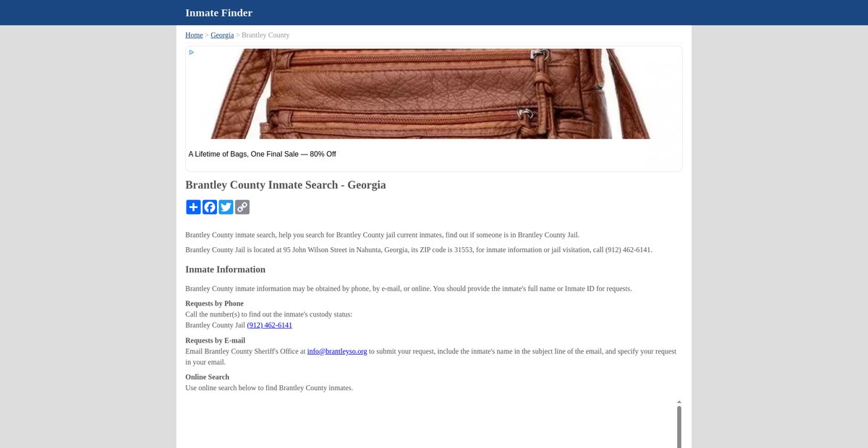The image size is (868, 448).
Task: Copy the page link icon
Action: (x=242, y=207)
